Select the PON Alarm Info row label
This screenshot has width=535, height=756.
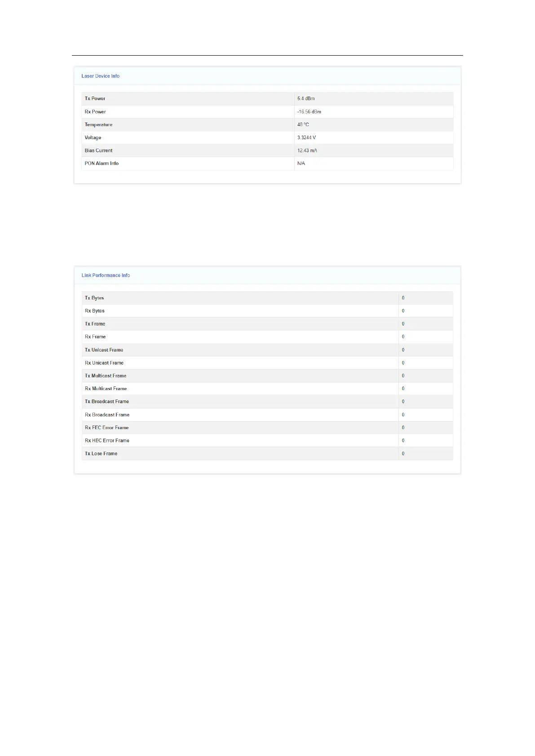pos(102,163)
